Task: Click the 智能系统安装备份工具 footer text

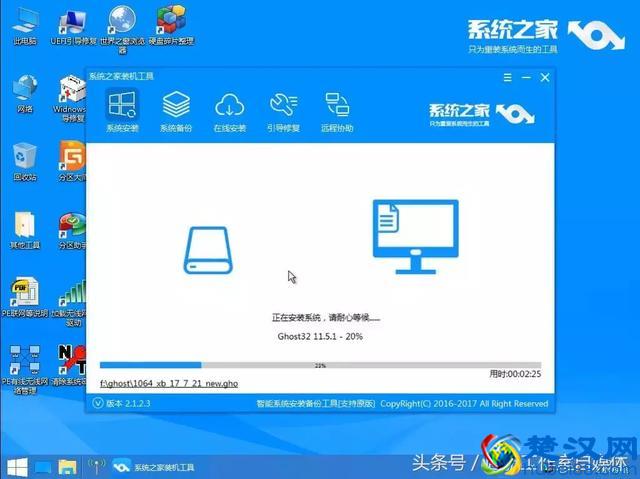Action: coord(315,404)
